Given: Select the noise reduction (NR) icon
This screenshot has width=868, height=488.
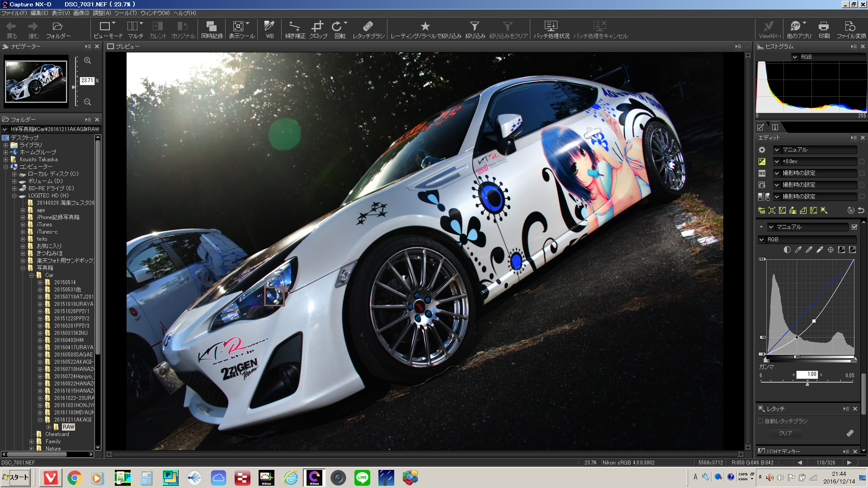Looking at the screenshot, I should click(762, 211).
